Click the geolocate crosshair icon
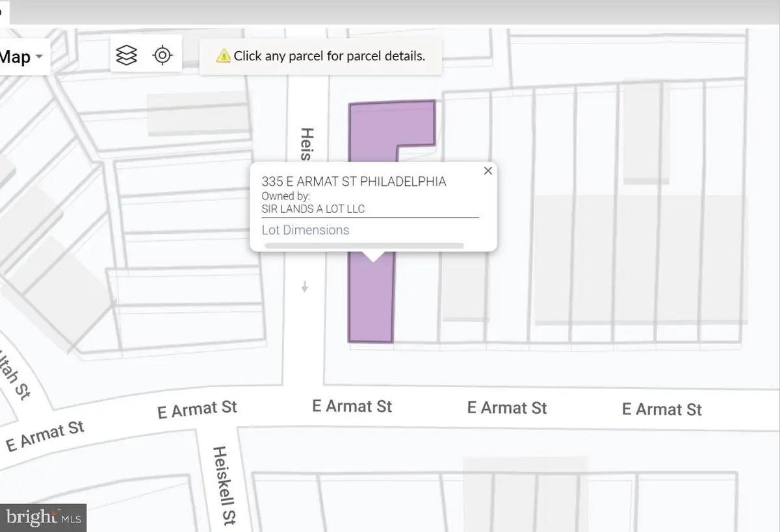 pos(162,55)
